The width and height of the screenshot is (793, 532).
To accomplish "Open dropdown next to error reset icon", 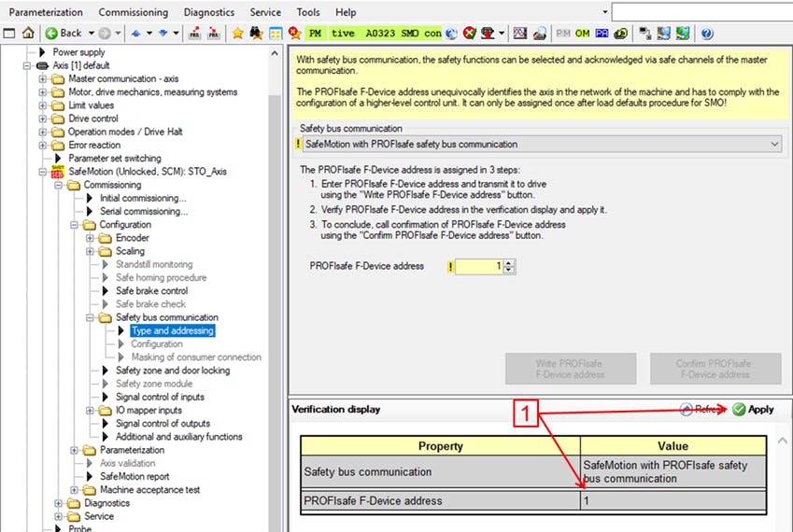I will (502, 34).
